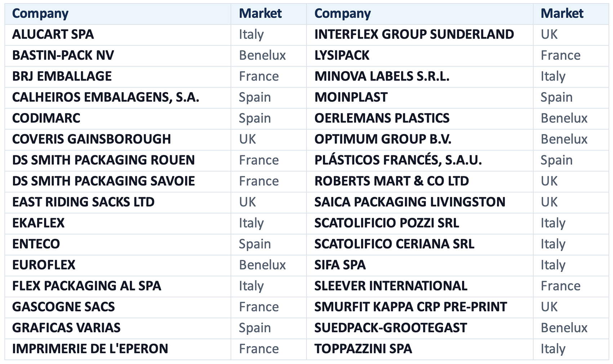Viewport: 613px width, 364px height.
Task: Click SAICA PACKAGING LIVINGSTON cell
Action: (x=419, y=202)
